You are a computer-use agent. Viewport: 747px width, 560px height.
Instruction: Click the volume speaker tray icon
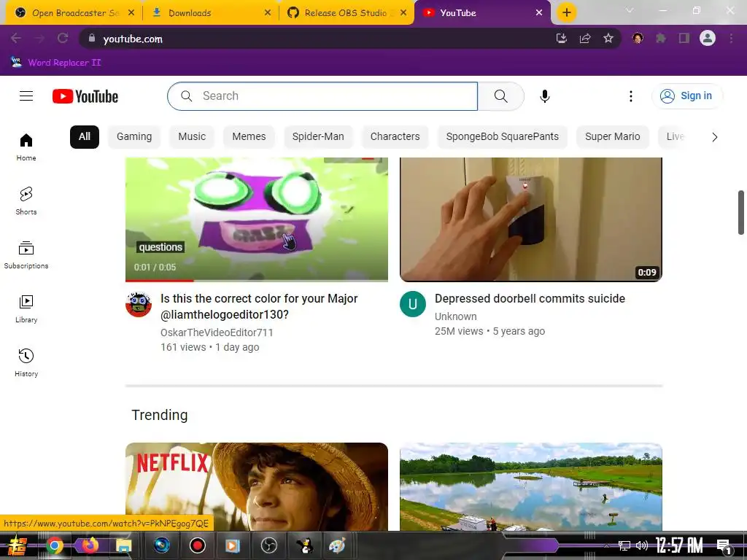coord(642,545)
